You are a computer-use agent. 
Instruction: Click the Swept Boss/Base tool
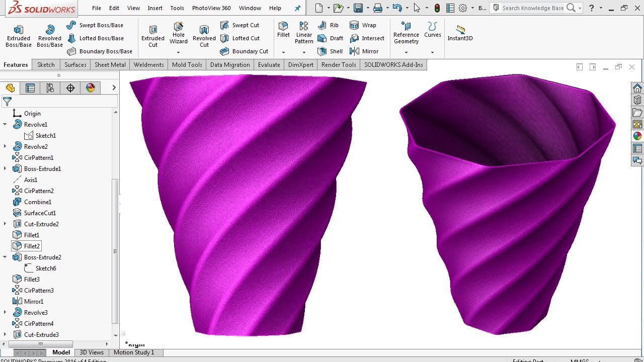tap(95, 25)
